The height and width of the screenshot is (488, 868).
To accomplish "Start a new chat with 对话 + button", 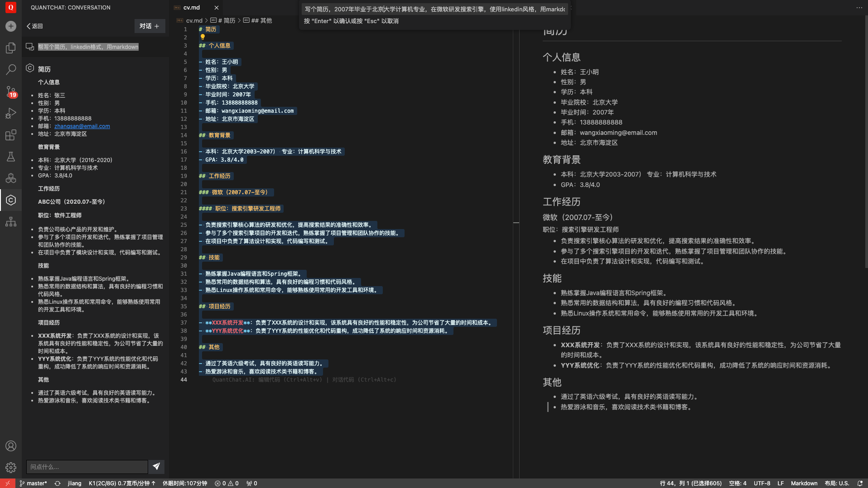I will tap(149, 26).
